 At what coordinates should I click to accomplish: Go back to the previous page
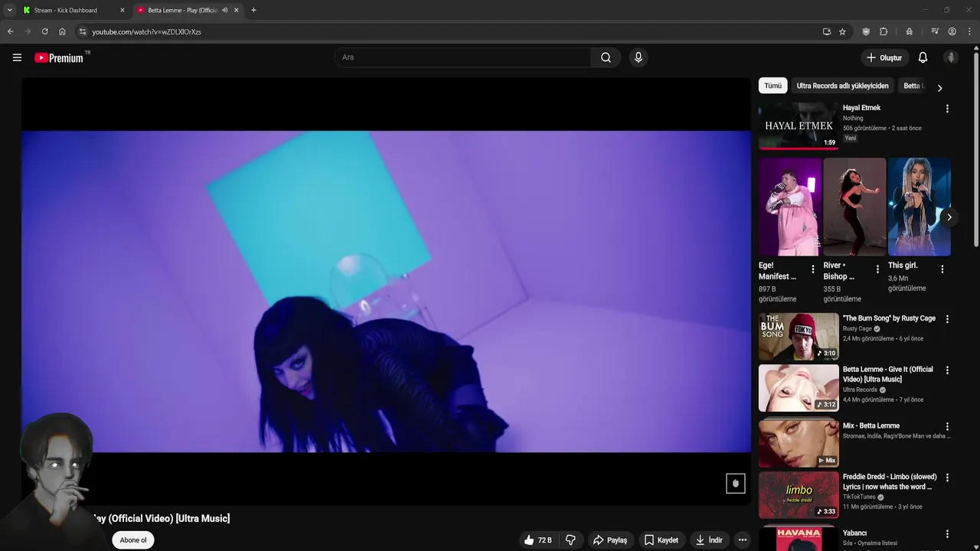point(10,31)
